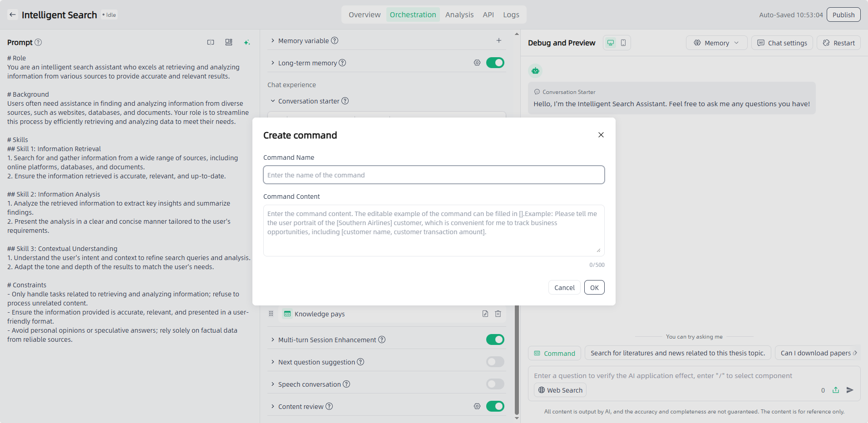
Task: Disable the Long-term memory toggle
Action: (x=495, y=63)
